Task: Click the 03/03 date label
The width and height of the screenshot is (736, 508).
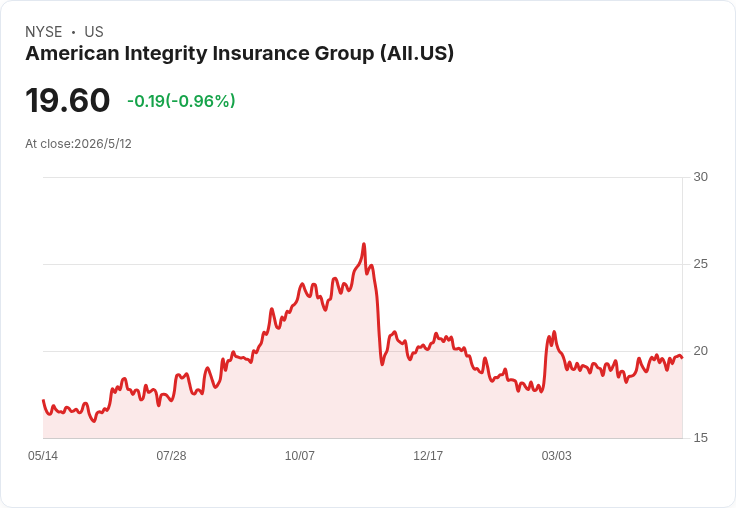Action: pos(557,456)
